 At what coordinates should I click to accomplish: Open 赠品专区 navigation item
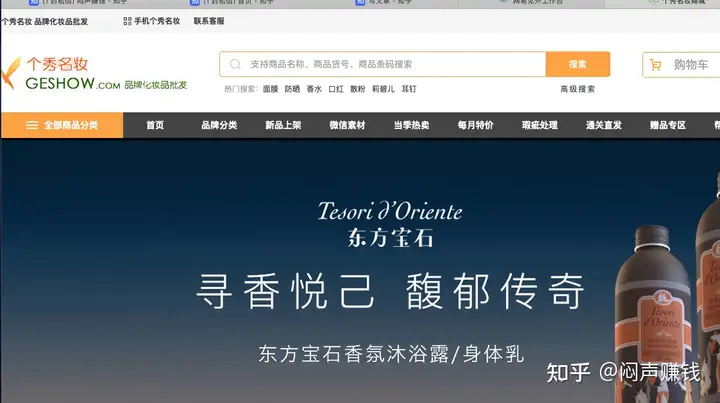pyautogui.click(x=668, y=125)
